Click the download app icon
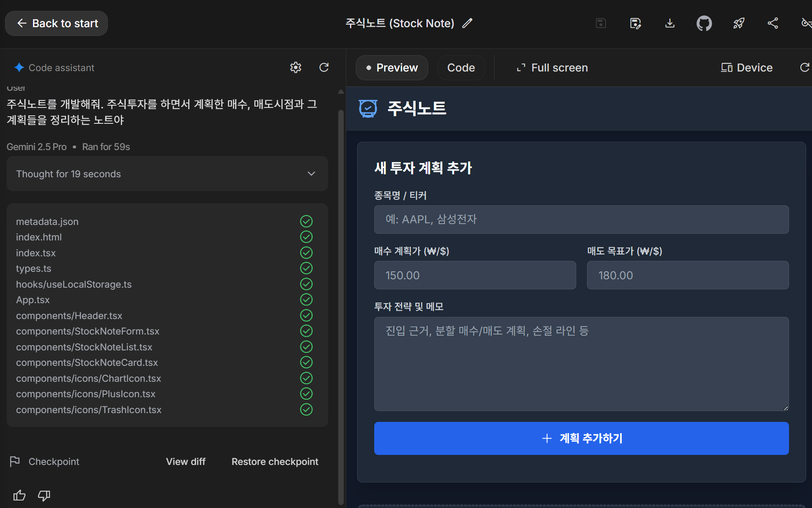812x508 pixels. [670, 23]
